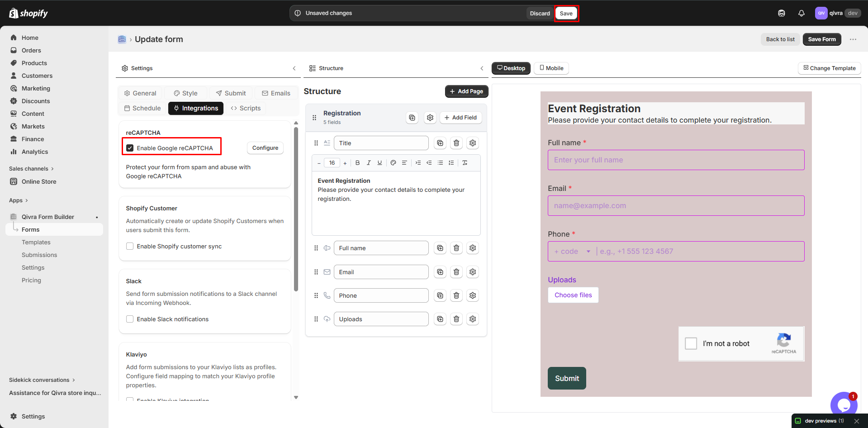The height and width of the screenshot is (428, 868).
Task: Duplicate the Title field
Action: click(440, 143)
